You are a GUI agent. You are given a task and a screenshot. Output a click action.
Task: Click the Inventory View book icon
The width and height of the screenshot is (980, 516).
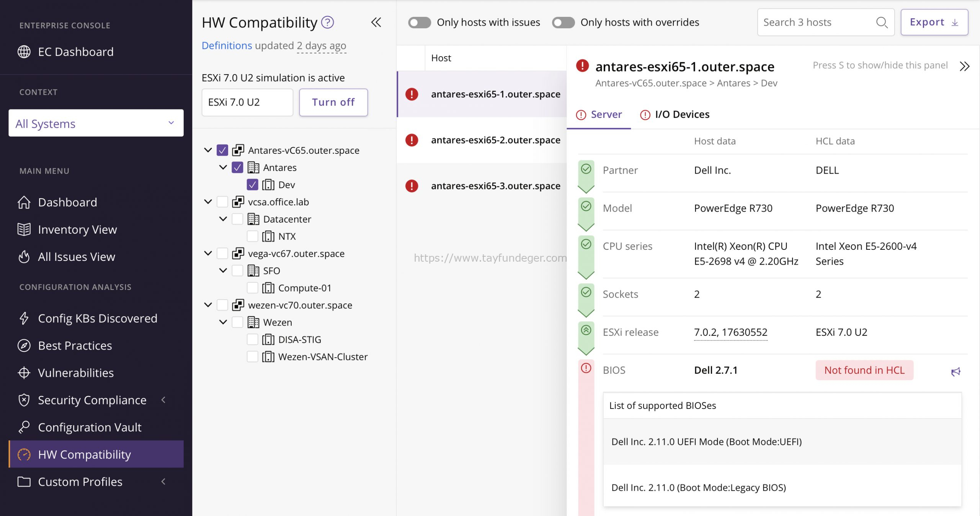point(24,230)
